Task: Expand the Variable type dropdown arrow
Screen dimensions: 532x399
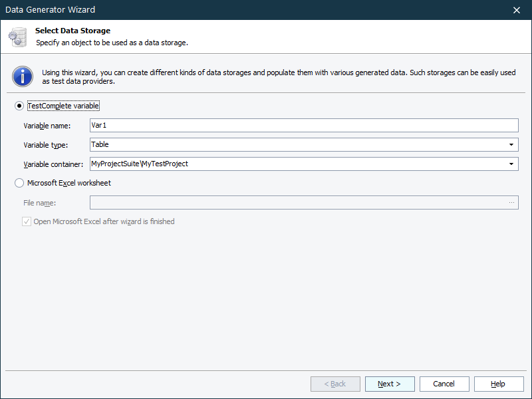Action: click(511, 144)
